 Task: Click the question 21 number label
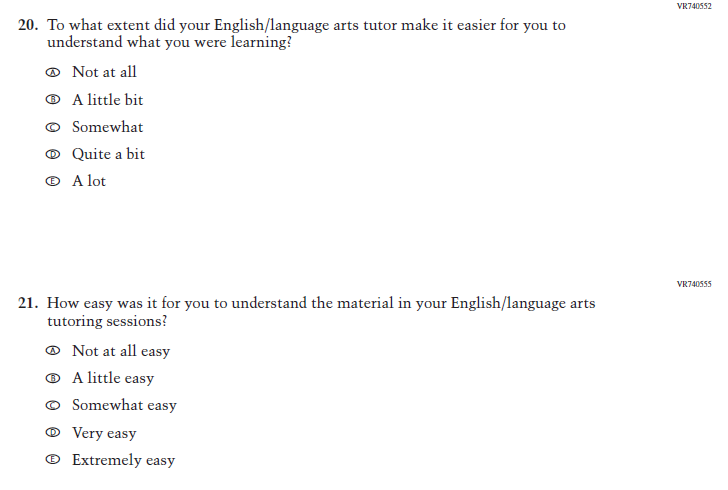click(x=28, y=303)
